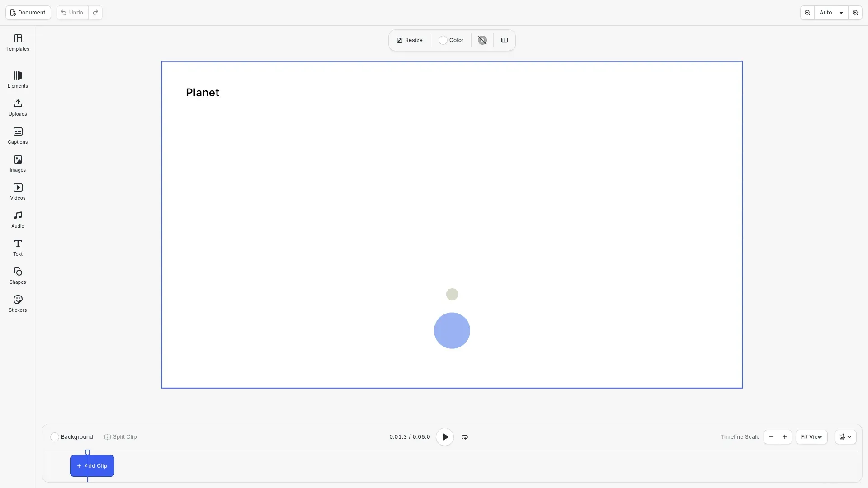
Task: Increase the timeline scale
Action: [x=785, y=437]
